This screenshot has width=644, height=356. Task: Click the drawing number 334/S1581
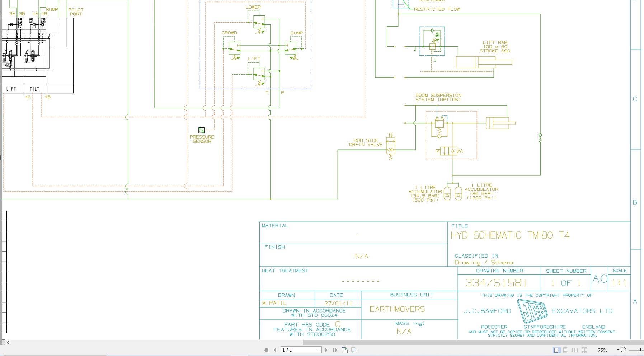496,283
